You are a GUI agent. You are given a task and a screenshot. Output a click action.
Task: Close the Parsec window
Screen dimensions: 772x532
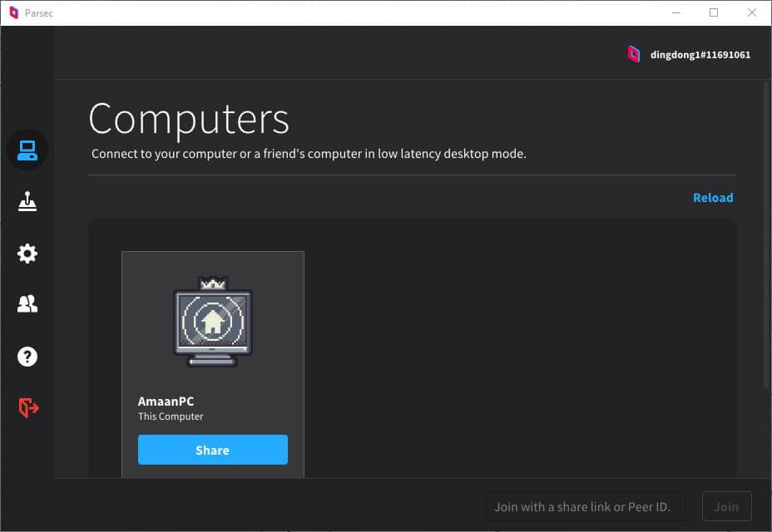point(751,13)
